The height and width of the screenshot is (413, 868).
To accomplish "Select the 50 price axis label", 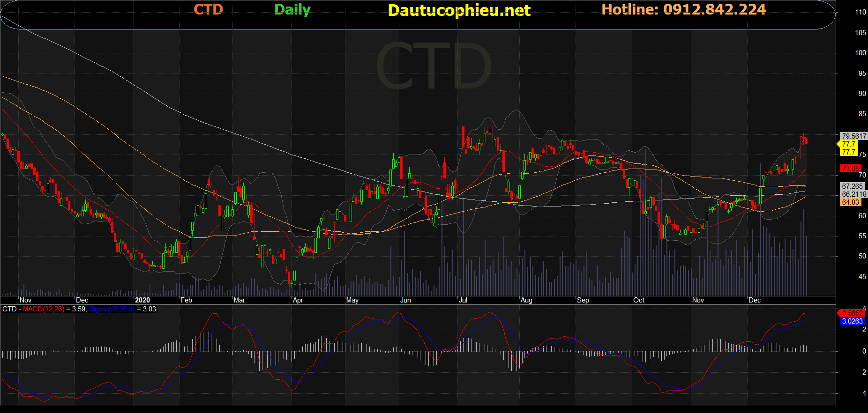I will (862, 256).
